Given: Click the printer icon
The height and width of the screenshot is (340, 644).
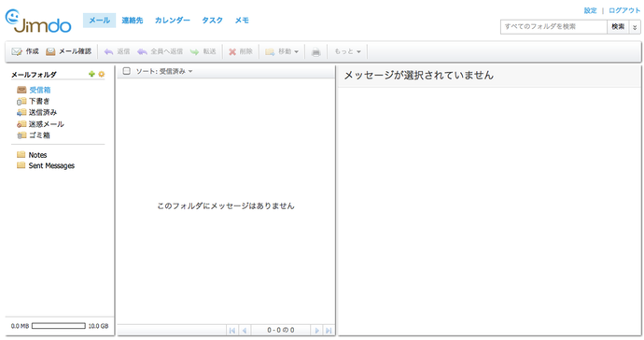Looking at the screenshot, I should [x=315, y=51].
